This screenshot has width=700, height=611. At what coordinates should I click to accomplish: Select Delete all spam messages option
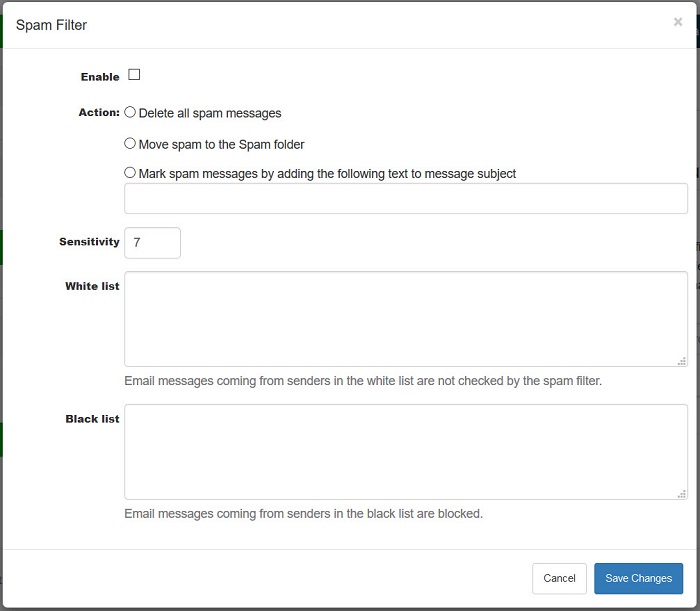pyautogui.click(x=130, y=112)
